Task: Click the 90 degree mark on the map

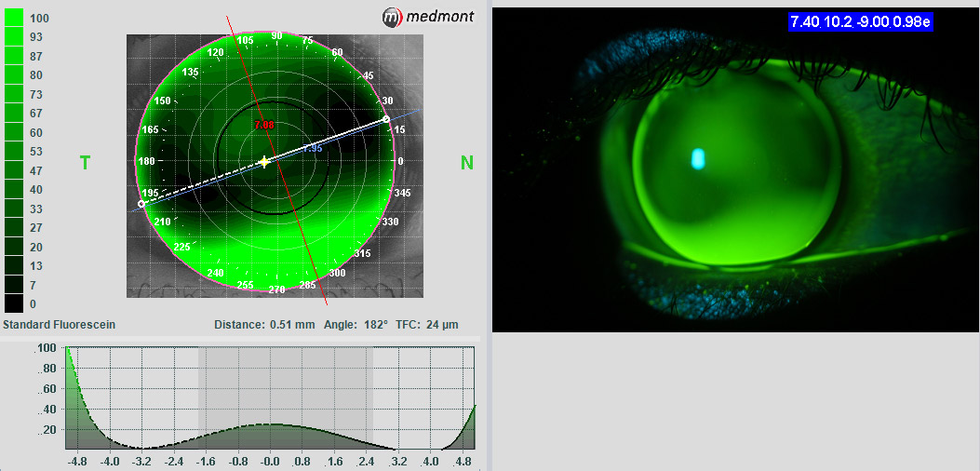Action: click(x=276, y=35)
